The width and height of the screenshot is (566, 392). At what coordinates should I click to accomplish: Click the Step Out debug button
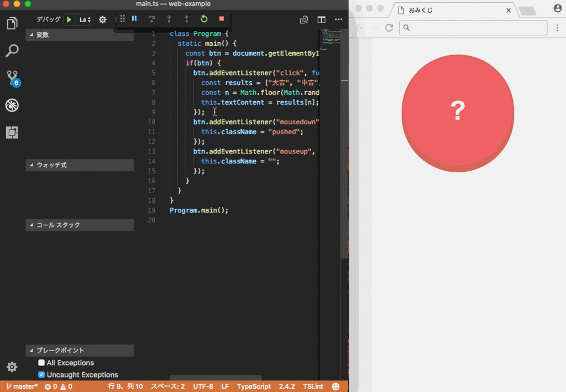(187, 19)
